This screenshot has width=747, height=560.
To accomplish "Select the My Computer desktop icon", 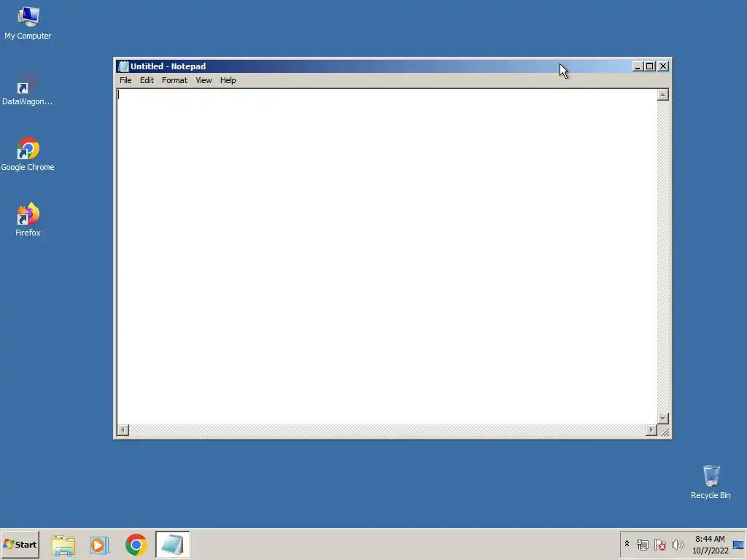I will [28, 23].
